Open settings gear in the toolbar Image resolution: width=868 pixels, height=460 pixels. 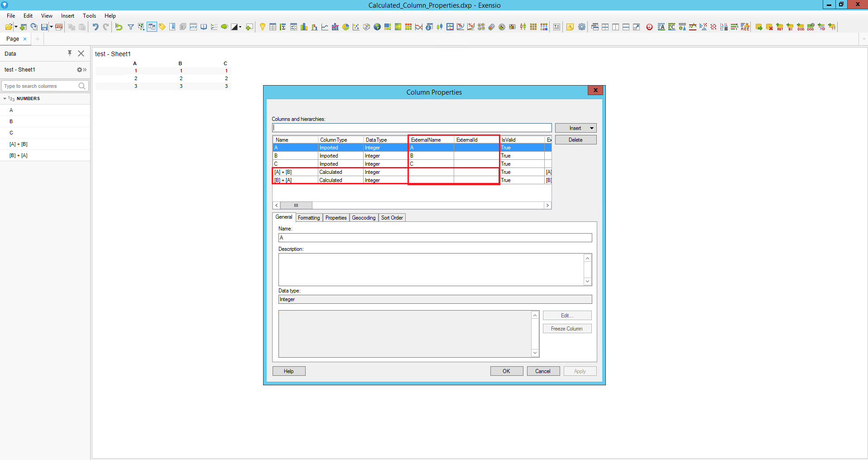point(582,27)
